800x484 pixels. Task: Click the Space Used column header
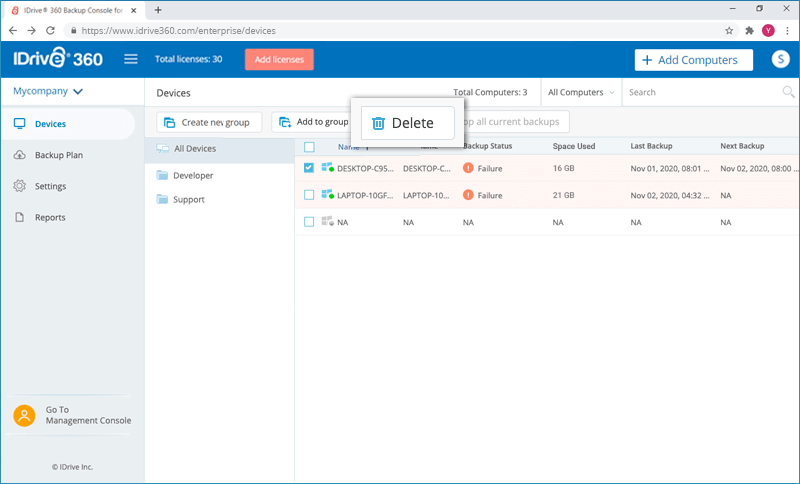pyautogui.click(x=574, y=146)
